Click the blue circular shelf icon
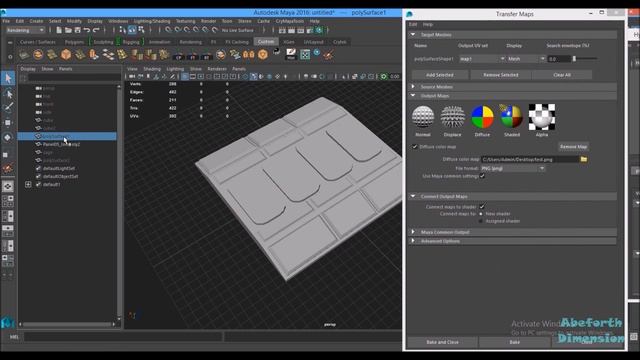Screen dimensions: 640x360 click(x=317, y=52)
